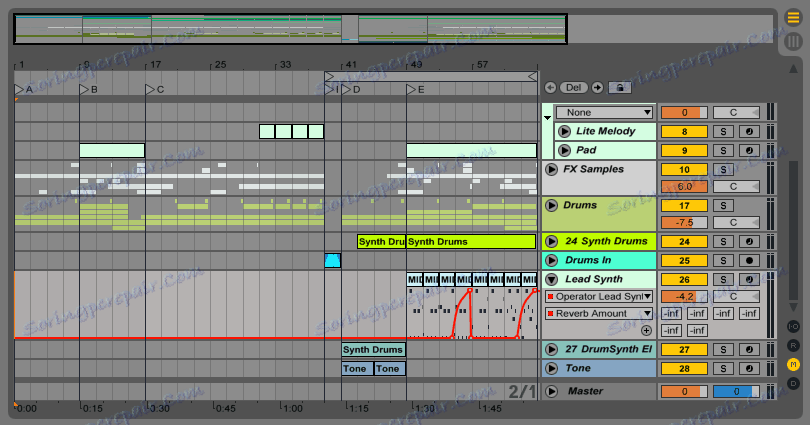Open the None dropdown on group track

(604, 113)
